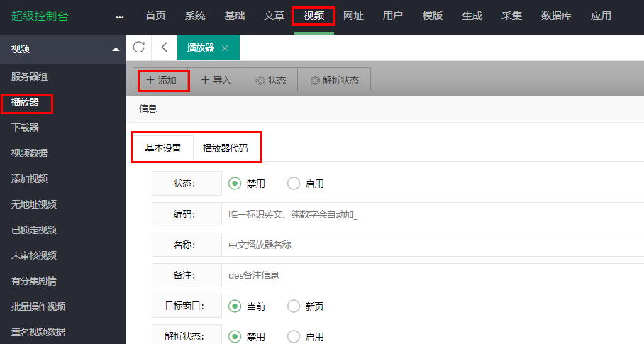Click the back arrow icon
This screenshot has height=344, width=644.
click(165, 48)
